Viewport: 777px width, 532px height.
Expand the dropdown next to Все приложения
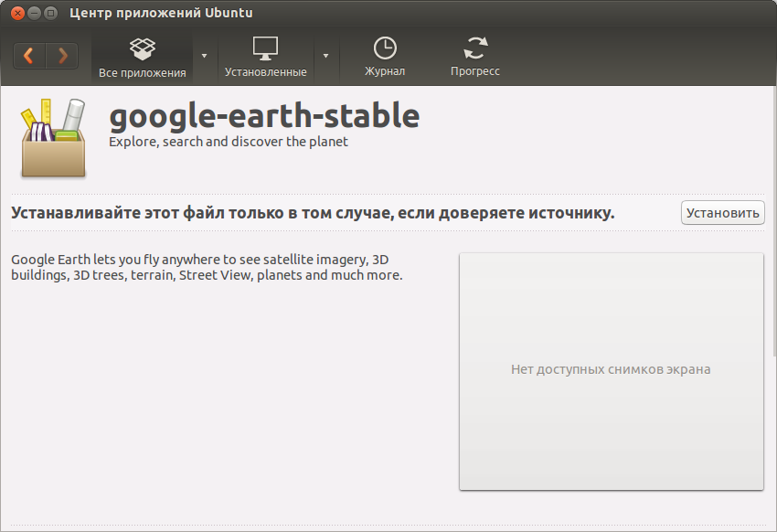point(203,56)
